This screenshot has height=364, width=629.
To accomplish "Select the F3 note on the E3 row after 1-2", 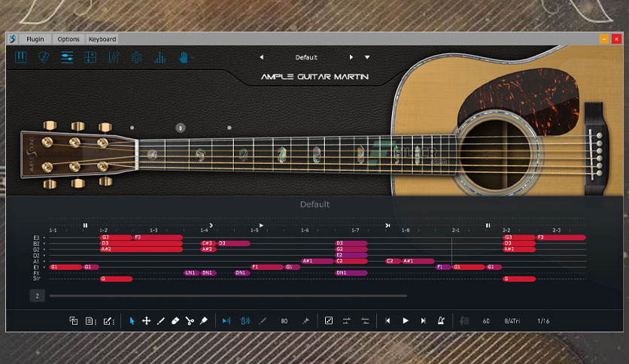I will pyautogui.click(x=158, y=238).
